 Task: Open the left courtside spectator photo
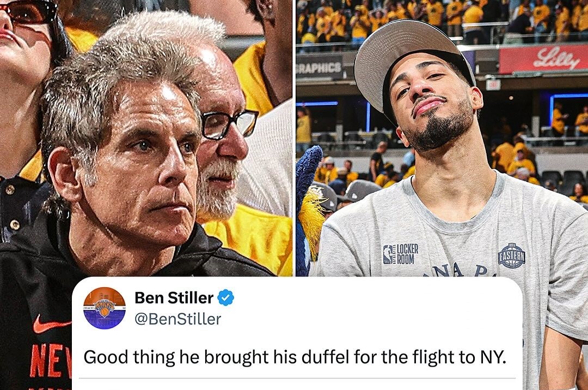(x=146, y=138)
